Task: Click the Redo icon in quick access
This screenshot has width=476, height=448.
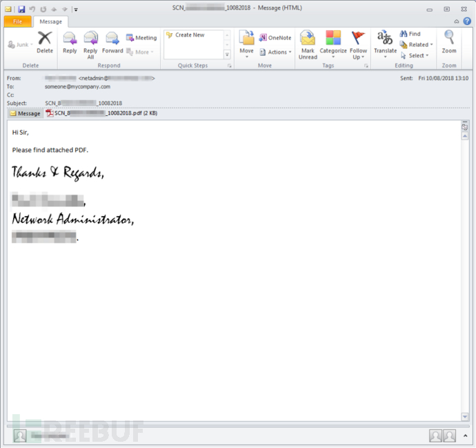Action: [x=43, y=9]
